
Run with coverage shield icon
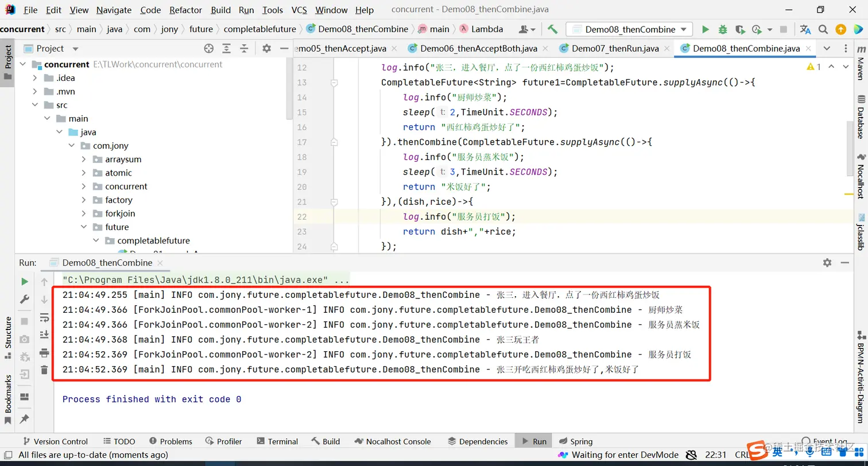click(x=739, y=29)
